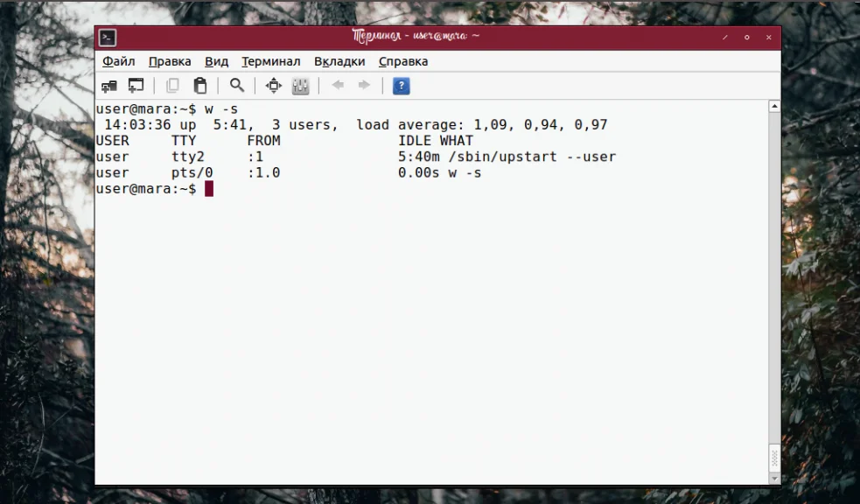Click the '5:40m' idle value
The width and height of the screenshot is (860, 504).
(418, 157)
